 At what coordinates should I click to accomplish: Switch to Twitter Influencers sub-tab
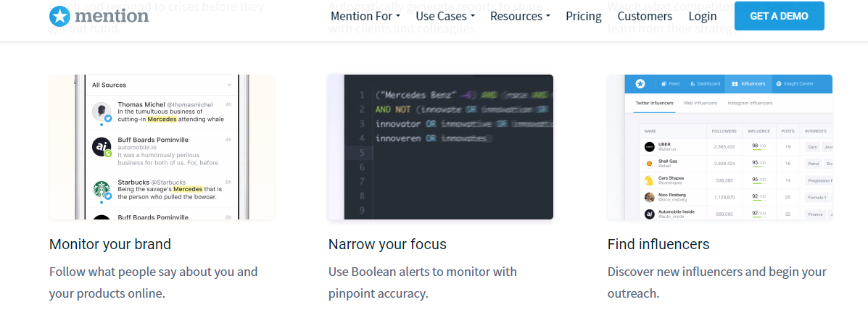[x=654, y=104]
